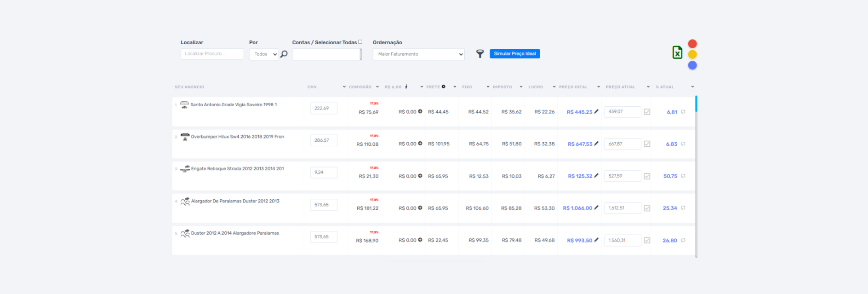Click refresh icon beside 50,75 percent
The width and height of the screenshot is (868, 294).
pos(683,176)
